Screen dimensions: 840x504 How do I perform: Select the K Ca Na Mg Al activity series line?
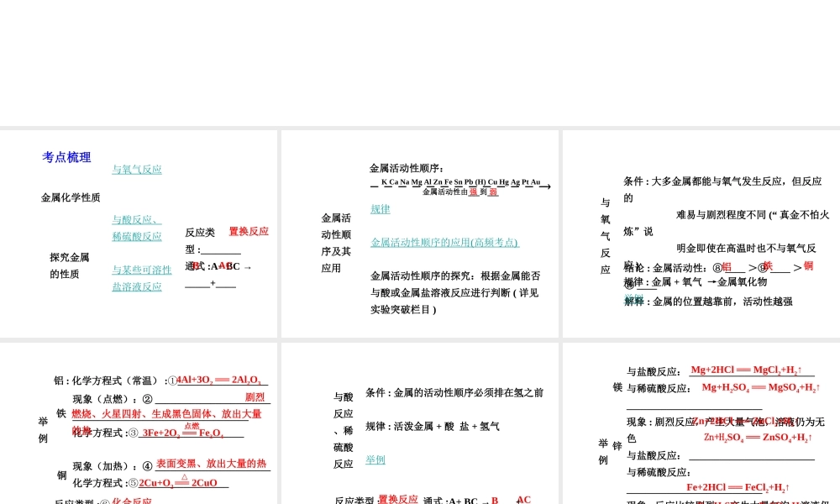click(460, 182)
